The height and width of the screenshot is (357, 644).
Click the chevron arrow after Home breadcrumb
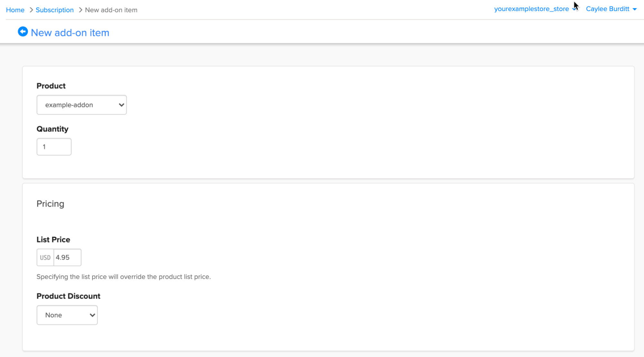pyautogui.click(x=31, y=10)
